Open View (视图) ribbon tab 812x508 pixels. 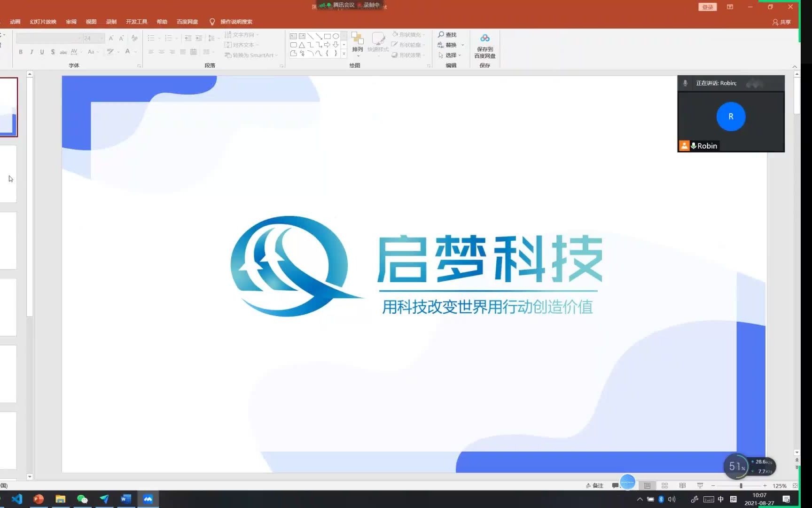pyautogui.click(x=91, y=22)
